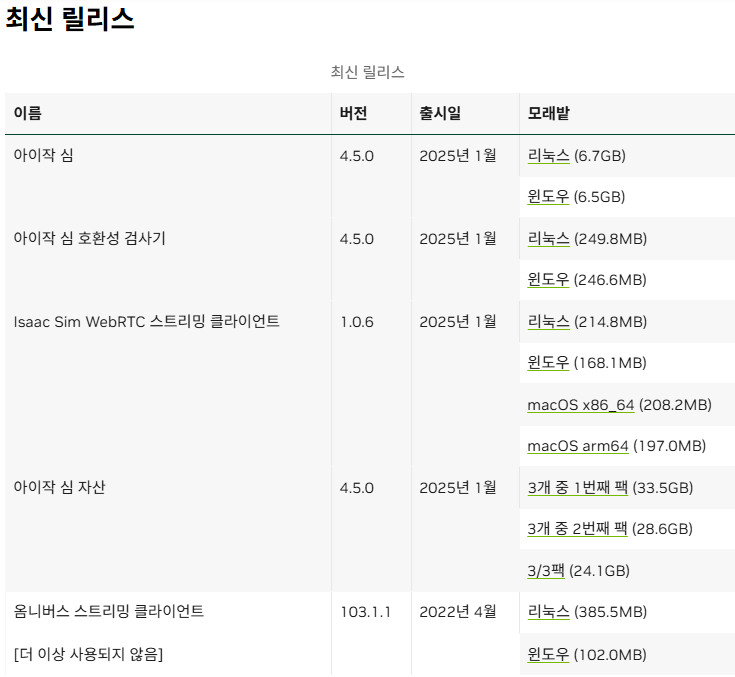This screenshot has height=677, width=735.
Task: Download 윈도우 (246.6MB) compatibility checker
Action: click(548, 279)
